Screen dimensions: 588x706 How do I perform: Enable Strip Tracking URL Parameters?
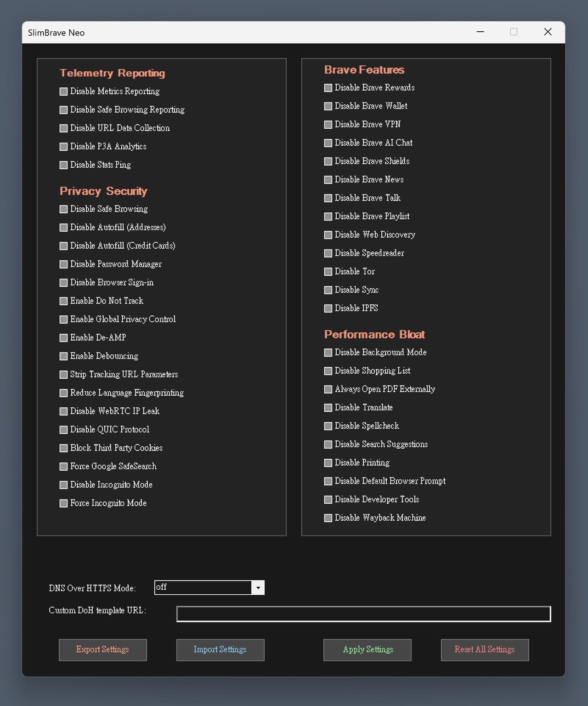tap(64, 375)
